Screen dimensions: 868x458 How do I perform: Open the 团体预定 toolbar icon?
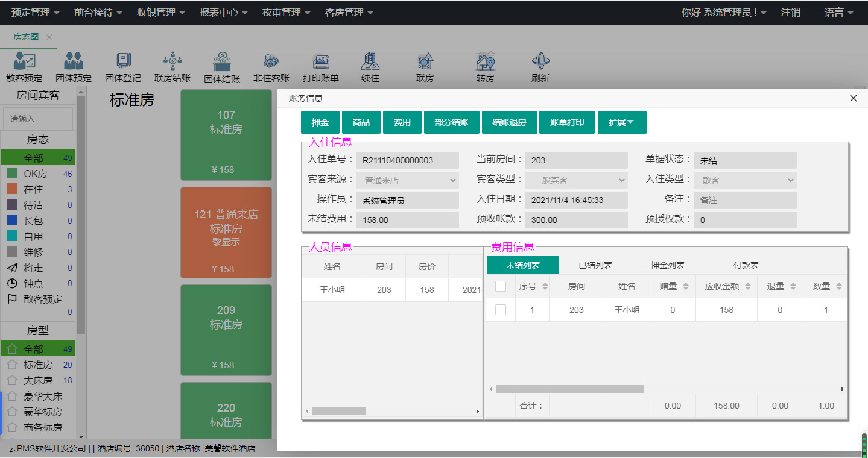click(74, 61)
